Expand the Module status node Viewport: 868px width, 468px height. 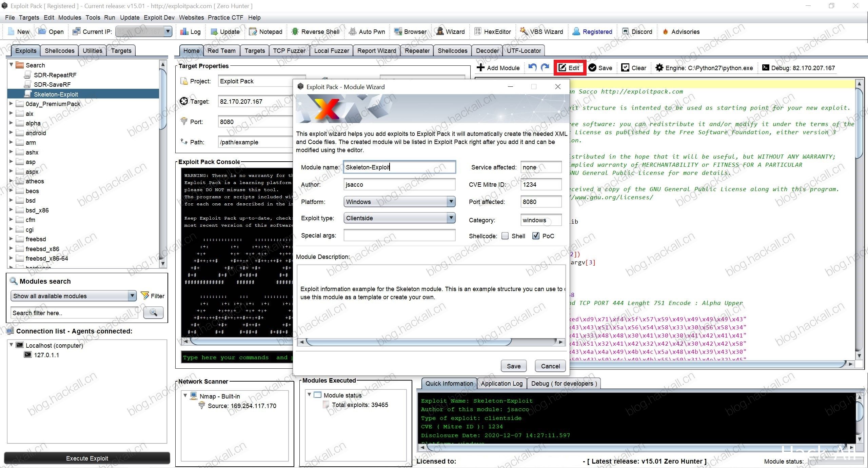[x=309, y=394]
